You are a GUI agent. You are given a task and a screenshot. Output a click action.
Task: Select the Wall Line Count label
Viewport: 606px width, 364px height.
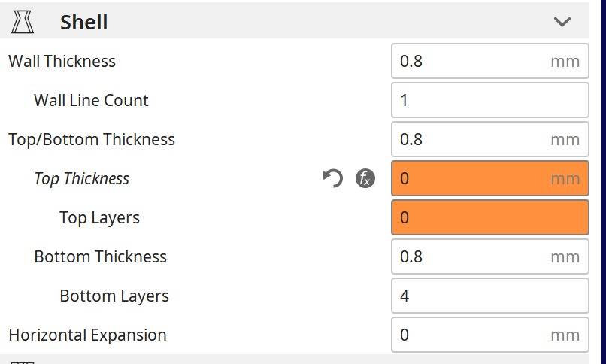tap(91, 100)
